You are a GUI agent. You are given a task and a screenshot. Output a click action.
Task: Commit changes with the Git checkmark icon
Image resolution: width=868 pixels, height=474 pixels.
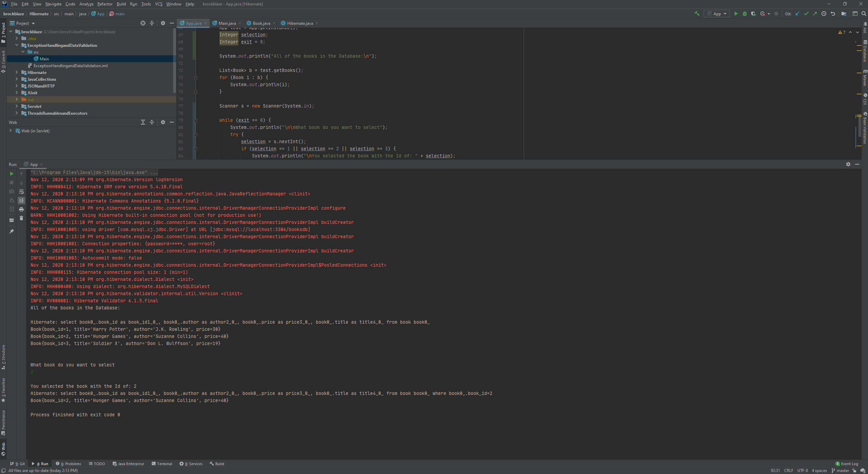(x=806, y=14)
